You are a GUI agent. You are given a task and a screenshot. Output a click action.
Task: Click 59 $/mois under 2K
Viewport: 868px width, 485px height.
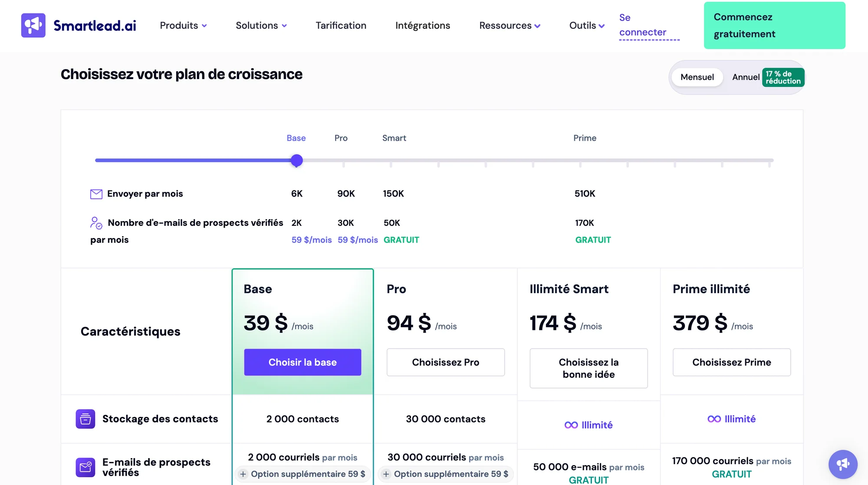[312, 240]
